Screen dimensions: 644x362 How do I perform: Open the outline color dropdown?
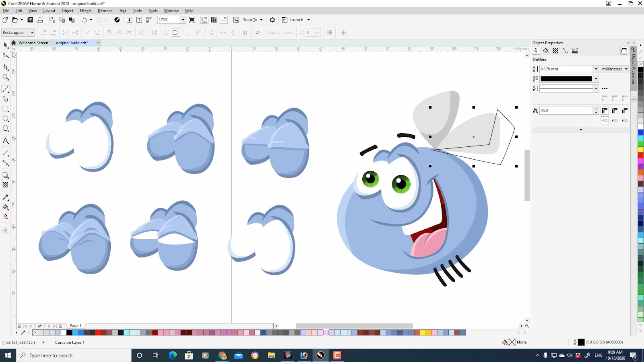coord(596,79)
